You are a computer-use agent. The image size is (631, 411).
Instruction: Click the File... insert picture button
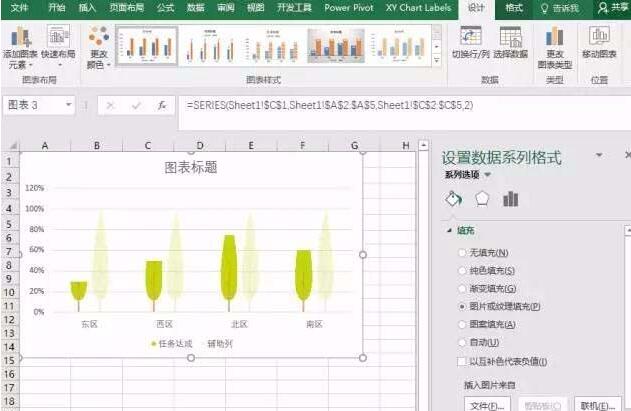[x=487, y=405]
